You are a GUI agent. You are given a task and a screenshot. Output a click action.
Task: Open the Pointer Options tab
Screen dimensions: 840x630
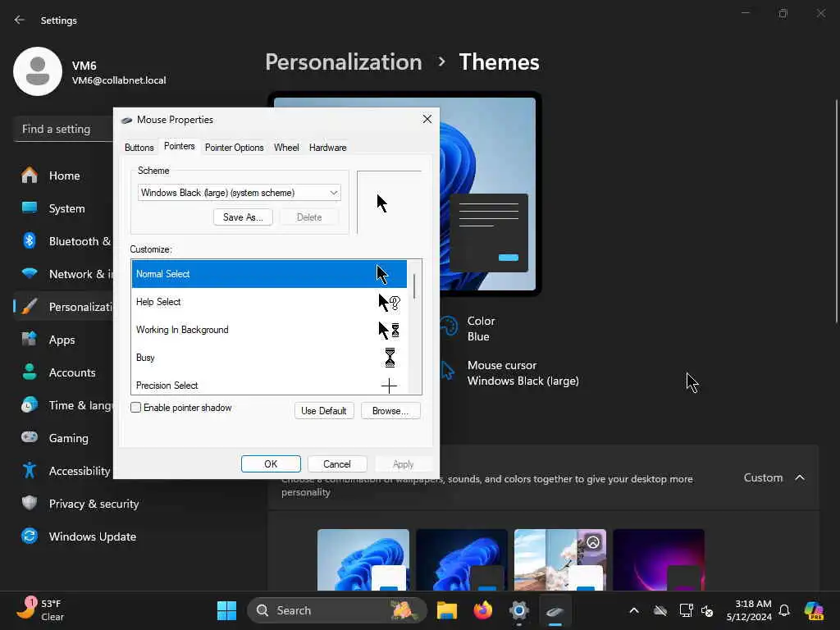point(234,148)
